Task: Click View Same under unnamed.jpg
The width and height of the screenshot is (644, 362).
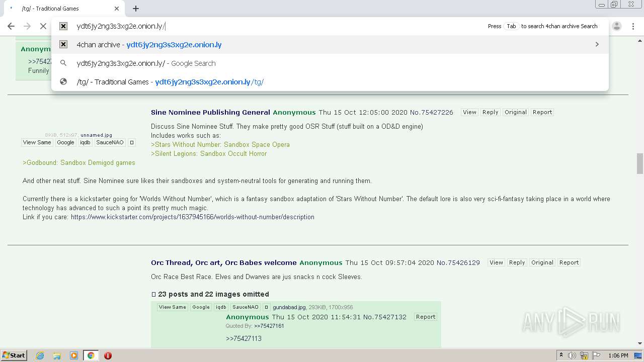Action: 37,142
